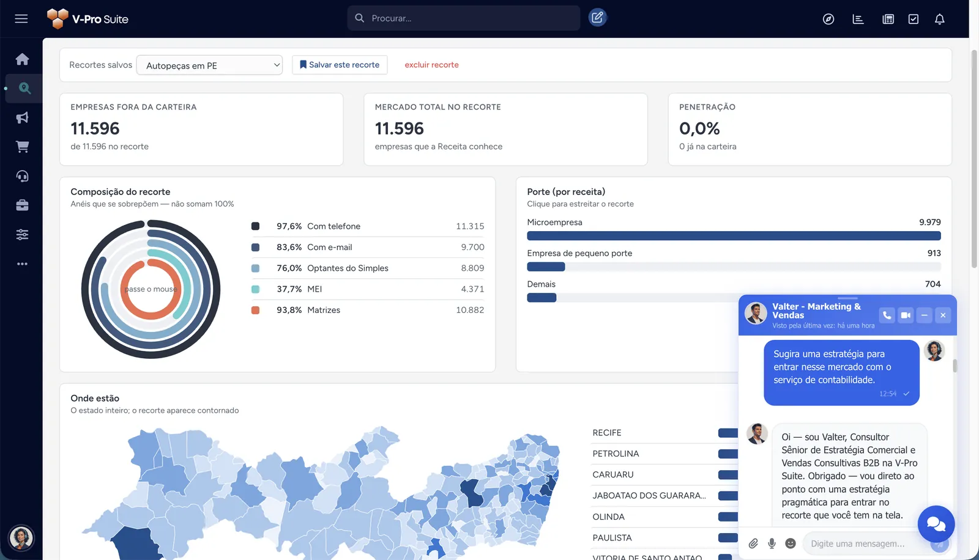Open the news feed icon in the top bar
This screenshot has width=979, height=560.
[x=888, y=19]
